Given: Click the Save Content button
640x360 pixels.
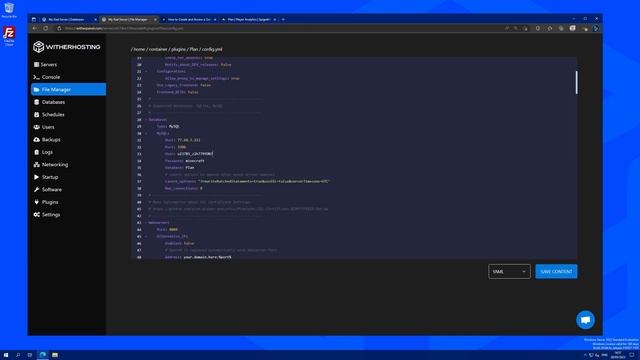Looking at the screenshot, I should coord(556,271).
